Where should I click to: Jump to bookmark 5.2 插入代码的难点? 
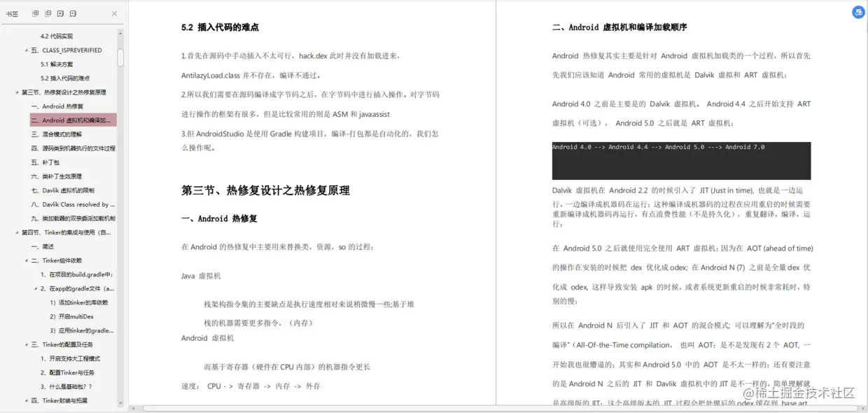[x=65, y=78]
